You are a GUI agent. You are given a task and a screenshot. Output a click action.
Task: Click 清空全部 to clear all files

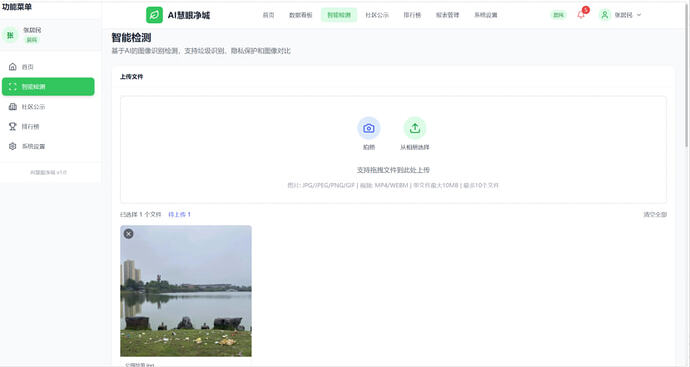(655, 214)
